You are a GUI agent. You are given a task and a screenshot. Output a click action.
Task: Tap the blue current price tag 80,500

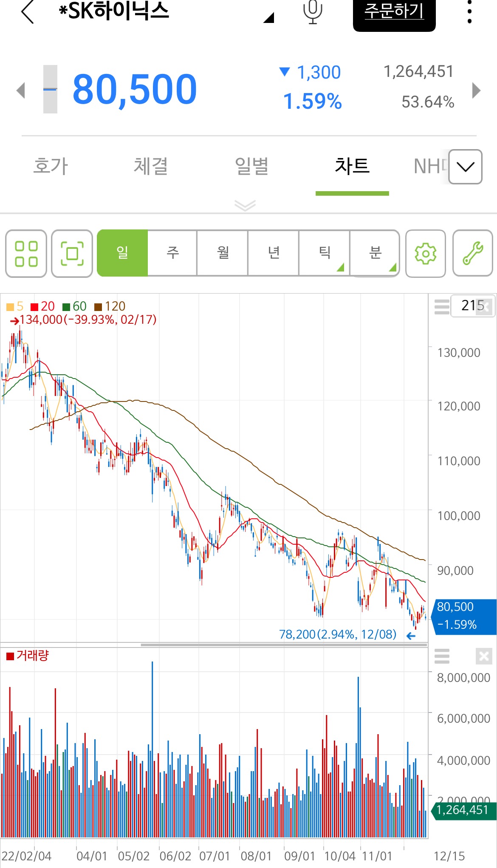click(465, 617)
